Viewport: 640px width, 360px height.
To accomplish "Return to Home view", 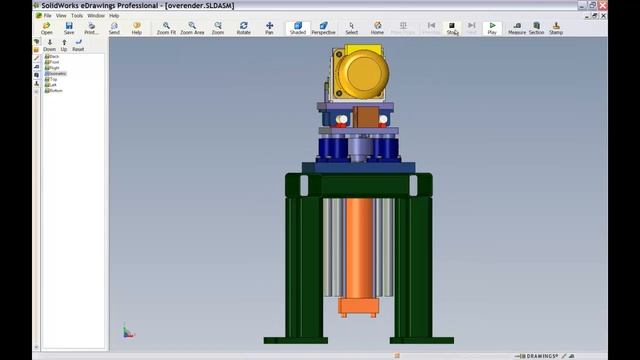I will 377,28.
